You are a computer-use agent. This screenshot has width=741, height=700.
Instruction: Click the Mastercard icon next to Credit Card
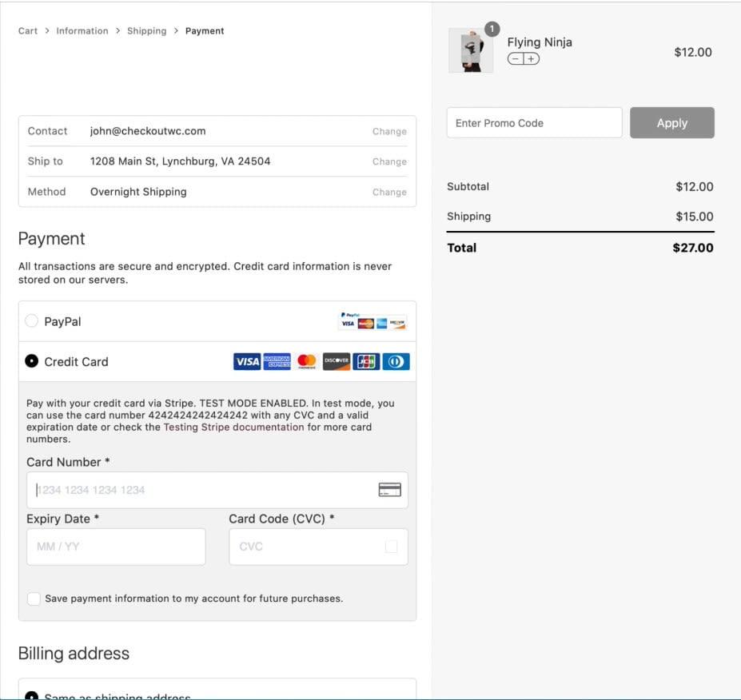pos(306,361)
